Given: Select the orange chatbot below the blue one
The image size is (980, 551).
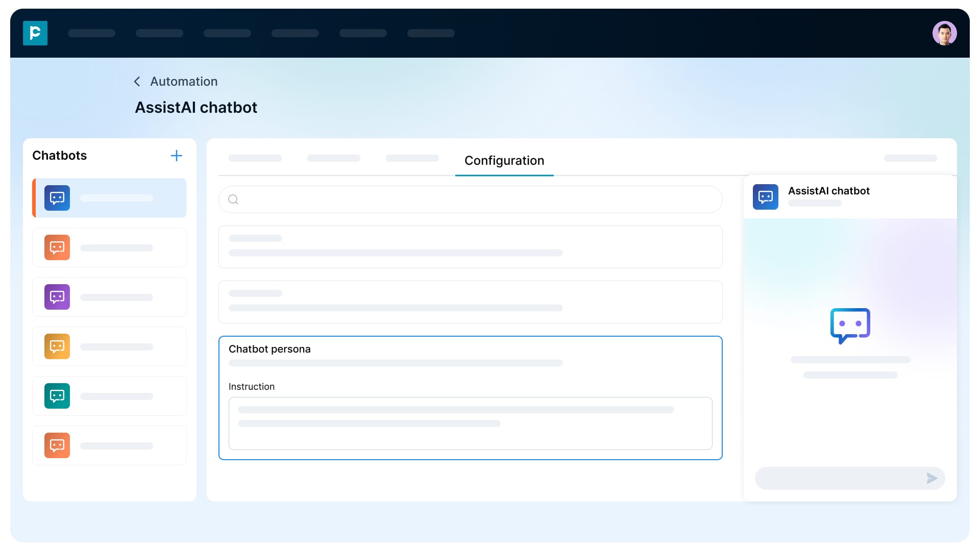Looking at the screenshot, I should coord(57,247).
